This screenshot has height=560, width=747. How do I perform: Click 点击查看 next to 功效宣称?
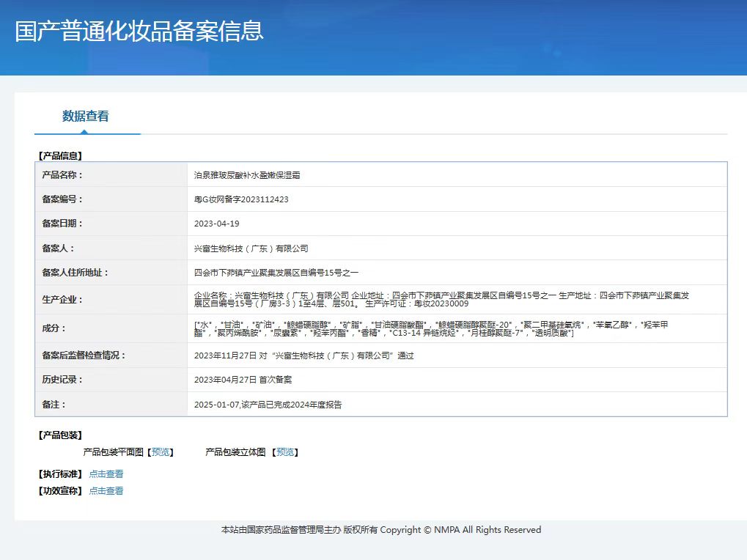[x=106, y=491]
